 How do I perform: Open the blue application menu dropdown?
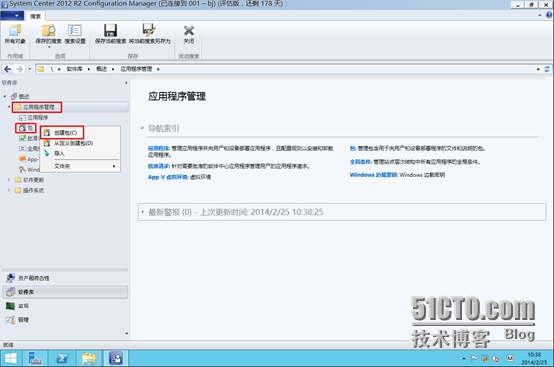[12, 16]
